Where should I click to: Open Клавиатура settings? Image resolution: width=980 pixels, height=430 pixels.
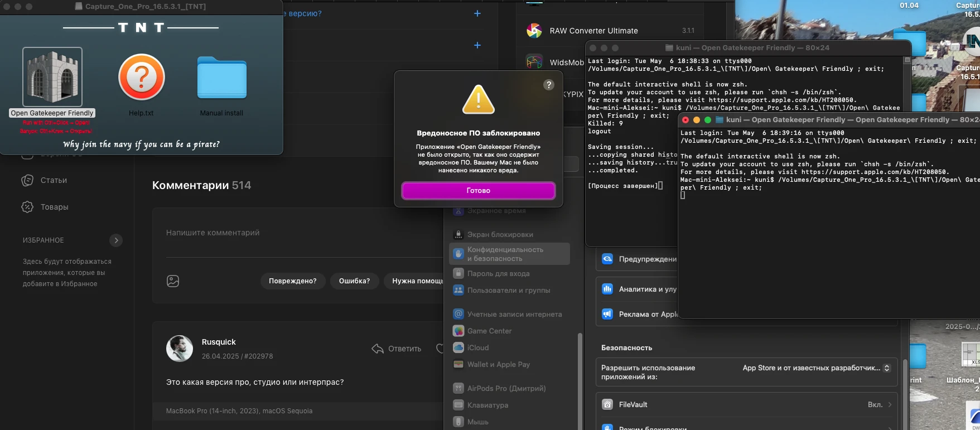click(509, 405)
